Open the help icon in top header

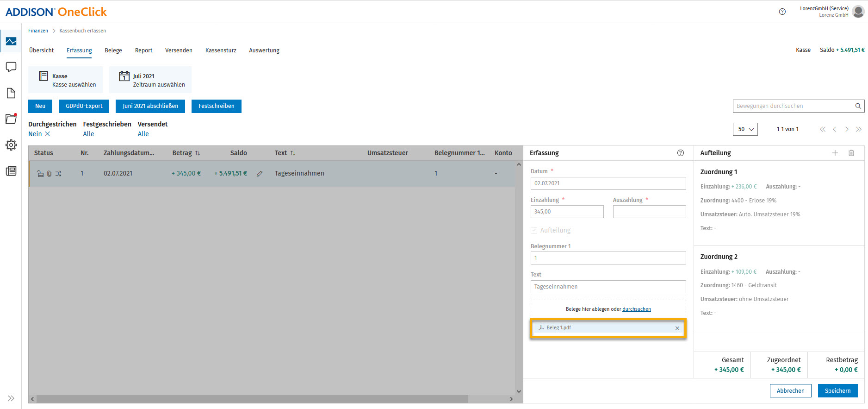coord(782,12)
